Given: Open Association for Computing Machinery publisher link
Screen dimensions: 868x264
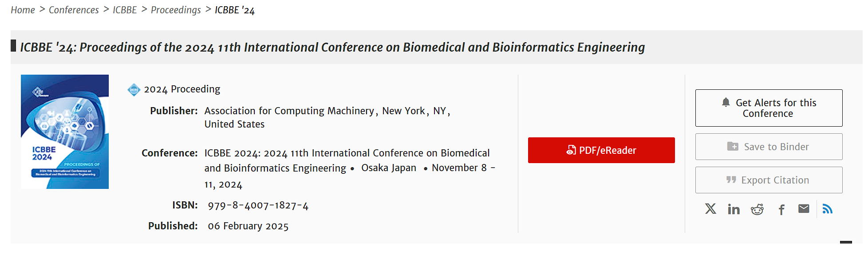Looking at the screenshot, I should pyautogui.click(x=289, y=111).
